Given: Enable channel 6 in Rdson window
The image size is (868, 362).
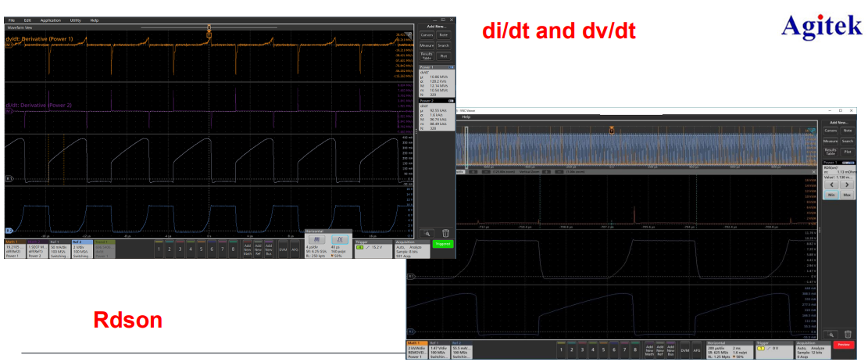Looking at the screenshot, I should coord(614,349).
